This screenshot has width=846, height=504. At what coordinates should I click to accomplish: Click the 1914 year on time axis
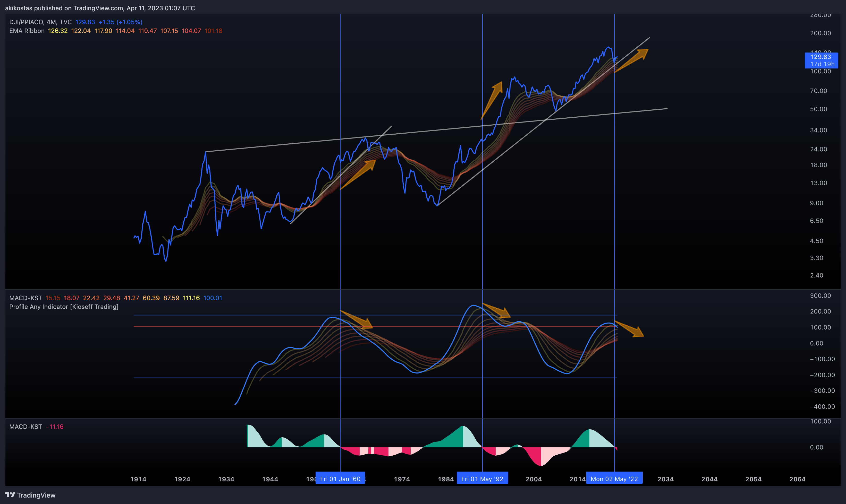coord(138,479)
